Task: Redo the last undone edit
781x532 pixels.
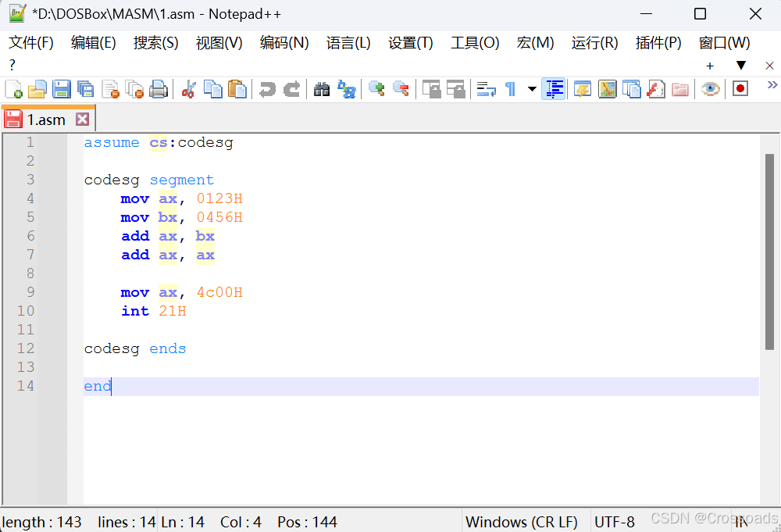Action: point(292,89)
